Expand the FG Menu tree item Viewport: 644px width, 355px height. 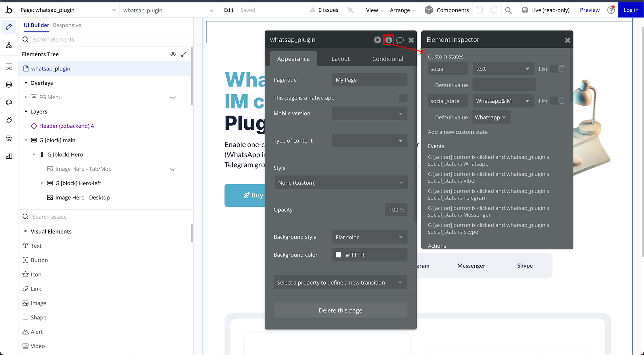point(26,97)
